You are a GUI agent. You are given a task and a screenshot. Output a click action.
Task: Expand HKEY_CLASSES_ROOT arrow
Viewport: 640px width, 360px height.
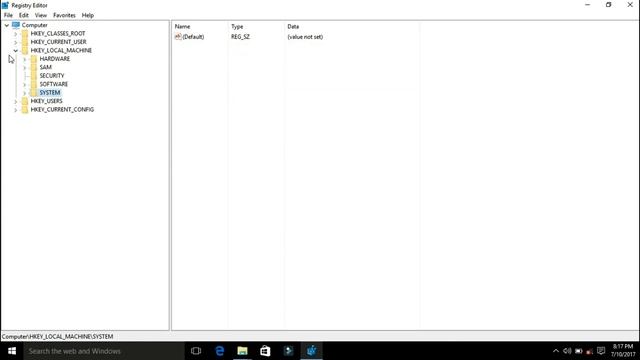tap(16, 34)
